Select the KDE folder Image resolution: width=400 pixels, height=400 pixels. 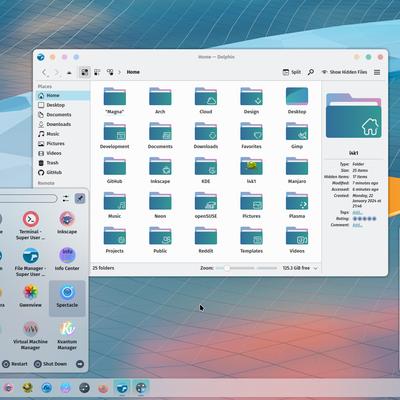206,170
